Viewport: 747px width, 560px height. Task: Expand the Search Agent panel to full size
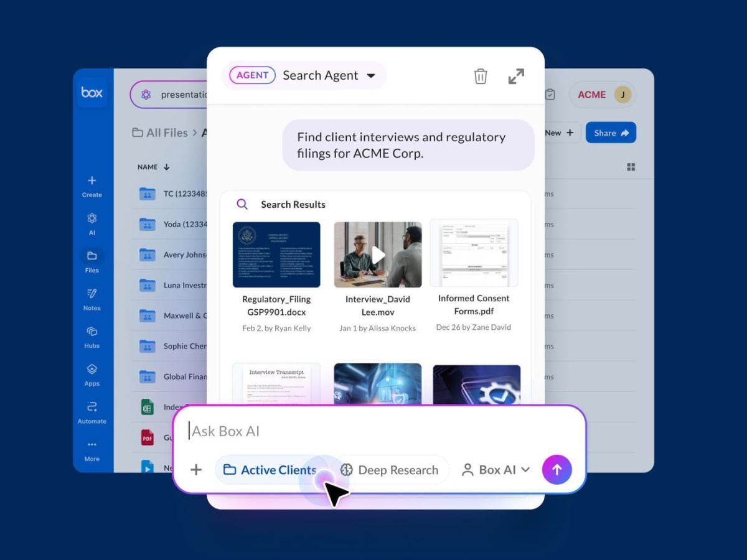(516, 76)
